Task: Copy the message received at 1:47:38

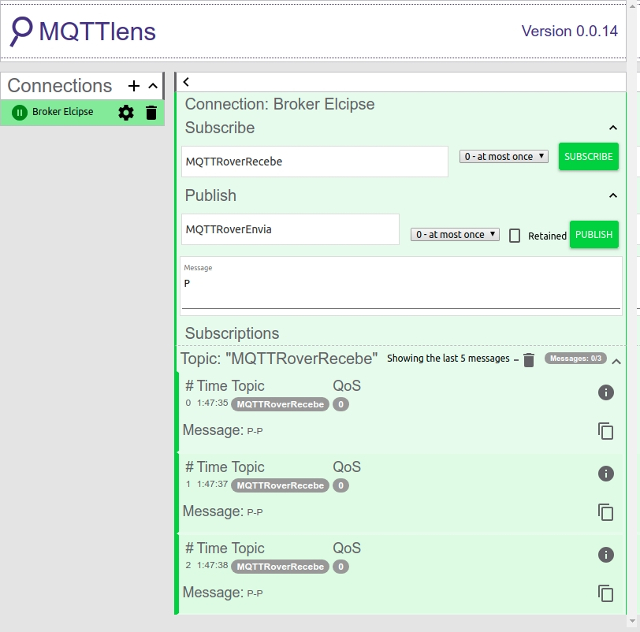Action: coord(606,594)
